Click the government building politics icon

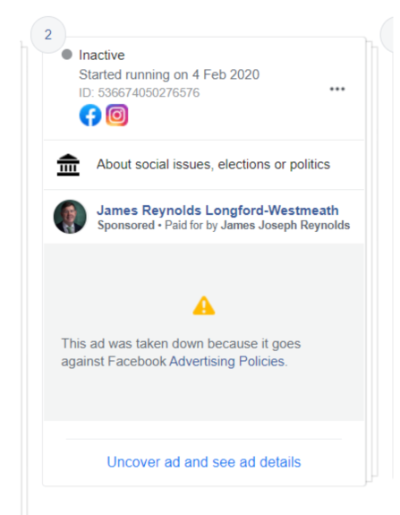pos(68,165)
